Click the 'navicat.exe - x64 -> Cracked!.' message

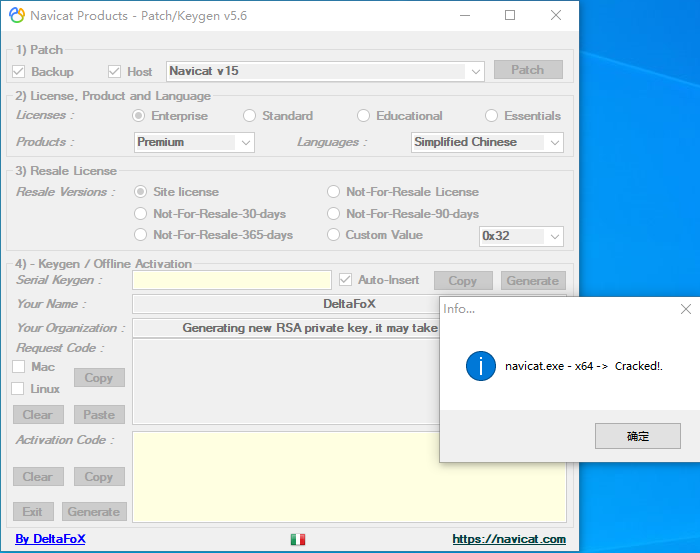tap(584, 366)
